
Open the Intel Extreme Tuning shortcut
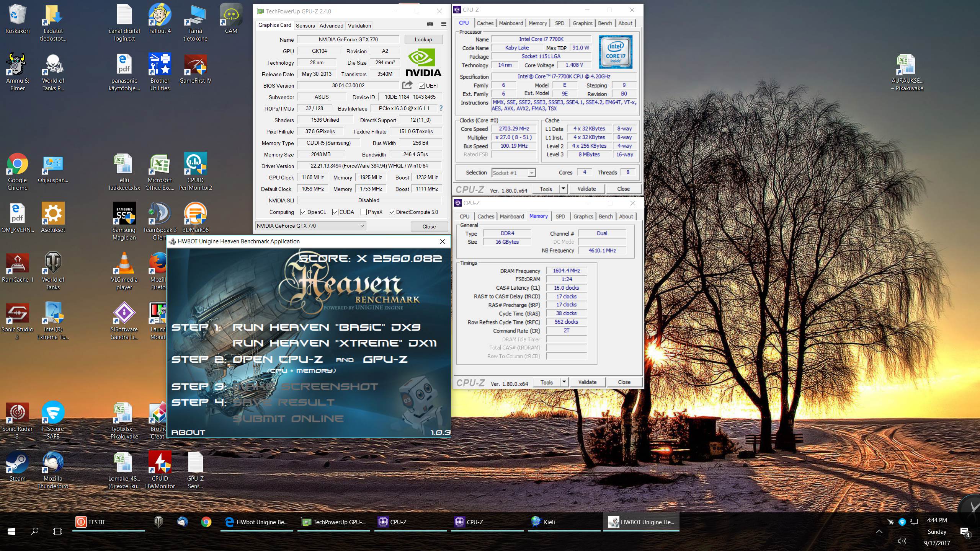click(x=53, y=321)
